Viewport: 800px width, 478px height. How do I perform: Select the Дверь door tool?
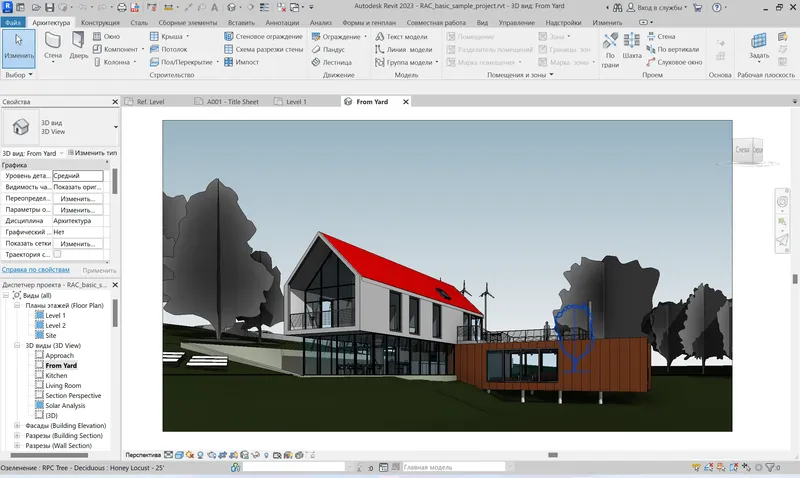79,46
